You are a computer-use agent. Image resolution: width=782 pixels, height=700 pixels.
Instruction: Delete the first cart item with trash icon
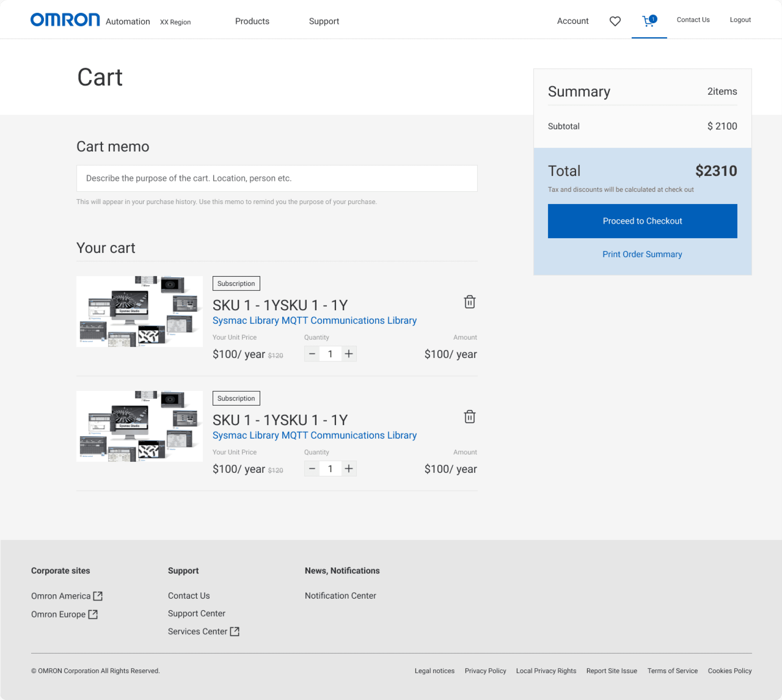point(469,302)
